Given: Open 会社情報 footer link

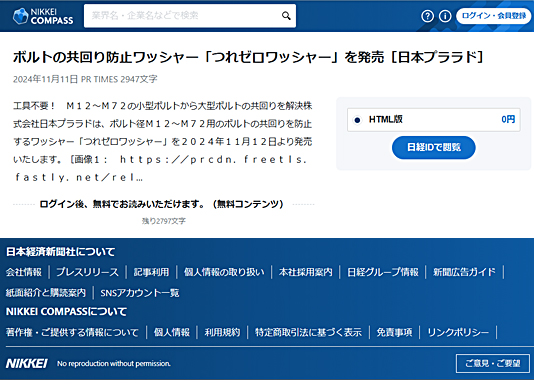Looking at the screenshot, I should tap(23, 272).
